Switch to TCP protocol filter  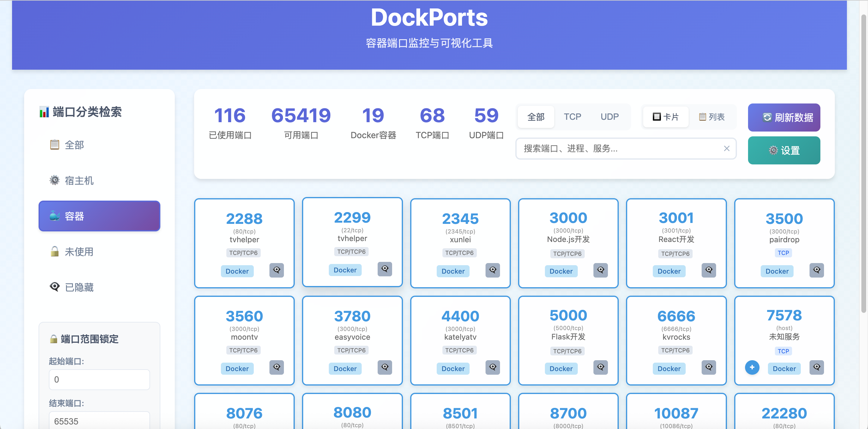tap(572, 117)
